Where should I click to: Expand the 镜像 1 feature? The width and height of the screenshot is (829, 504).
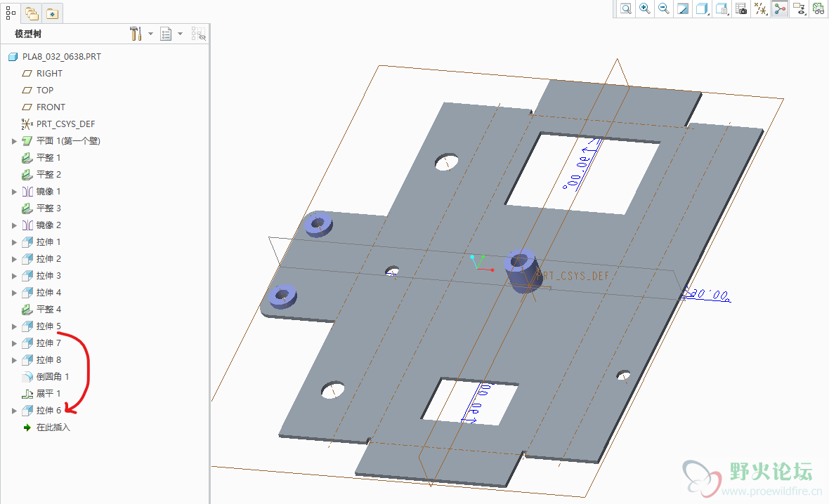(x=14, y=192)
